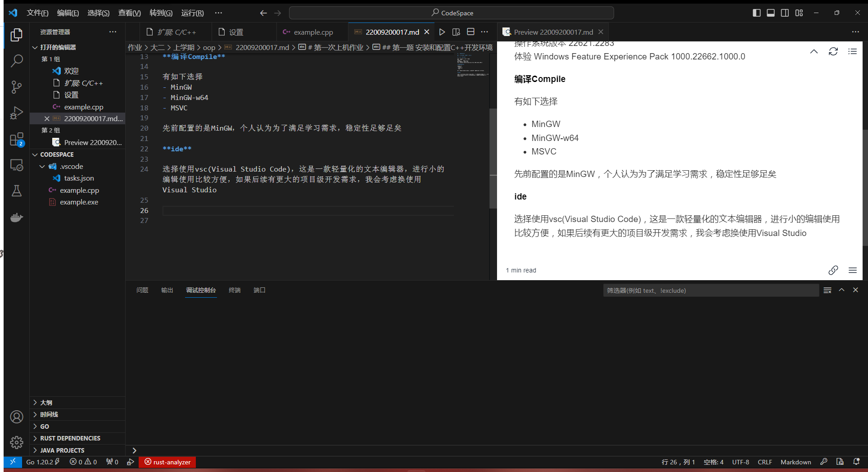This screenshot has height=472, width=868.
Task: Click the rust-analyzer status bar button
Action: coord(167,462)
